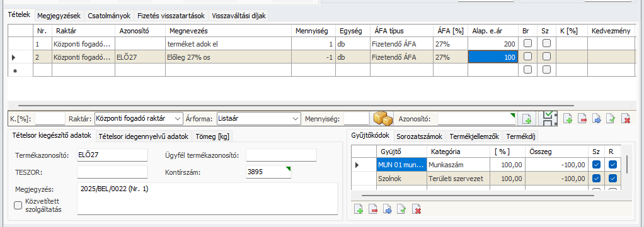Viewport: 644px width, 227px height.
Task: Open Termékdíj tab
Action: point(520,136)
